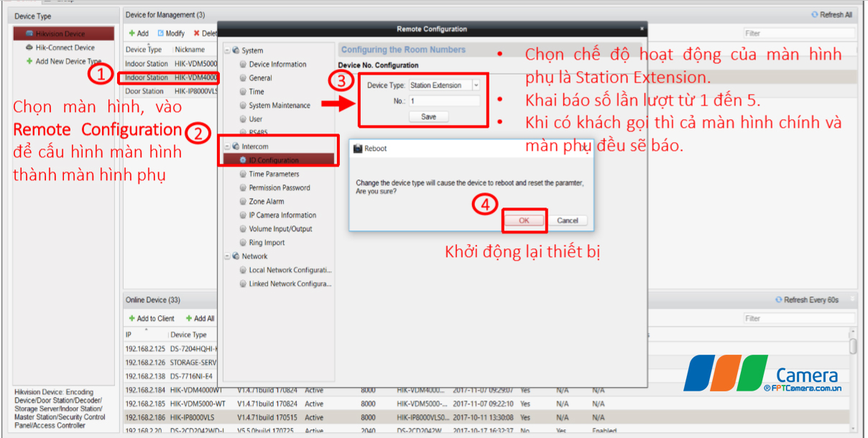
Task: Click the gear icon beside General
Action: [x=243, y=78]
